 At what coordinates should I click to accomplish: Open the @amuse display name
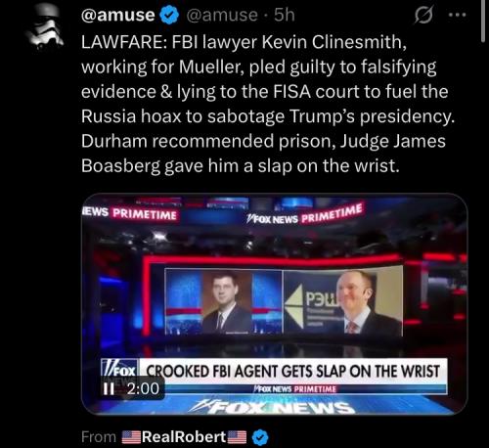click(118, 16)
